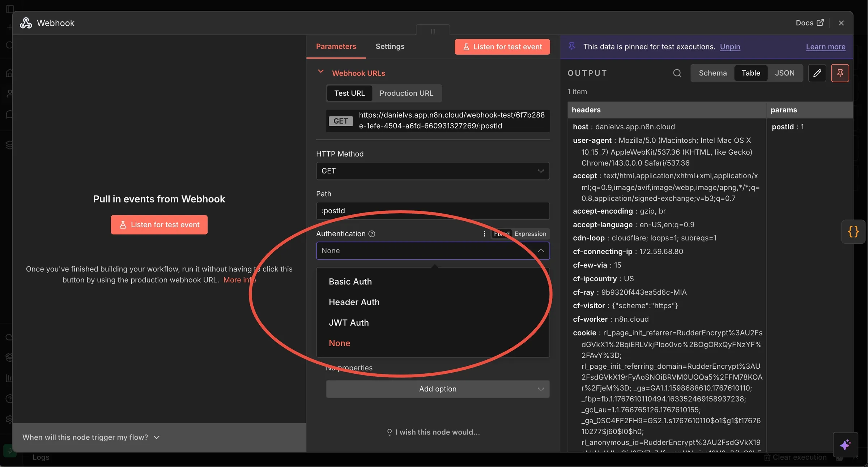Viewport: 868px width, 467px height.
Task: Collapse the Webhook URLs section
Action: (320, 72)
